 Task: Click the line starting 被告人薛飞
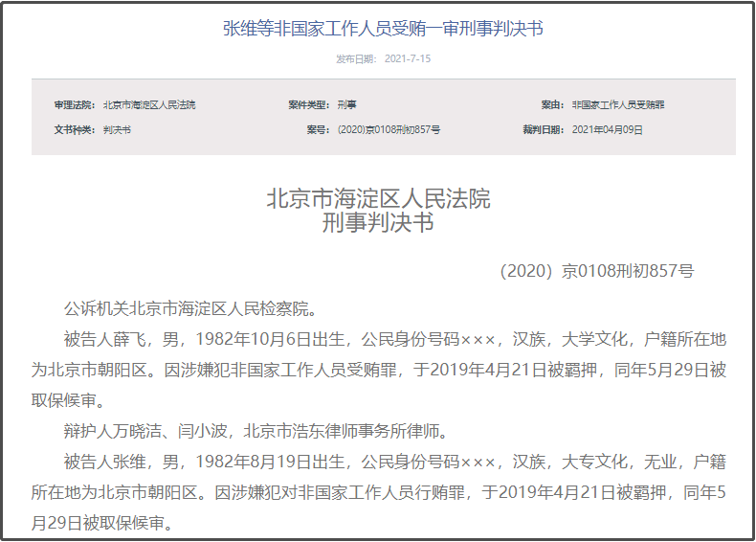[395, 339]
